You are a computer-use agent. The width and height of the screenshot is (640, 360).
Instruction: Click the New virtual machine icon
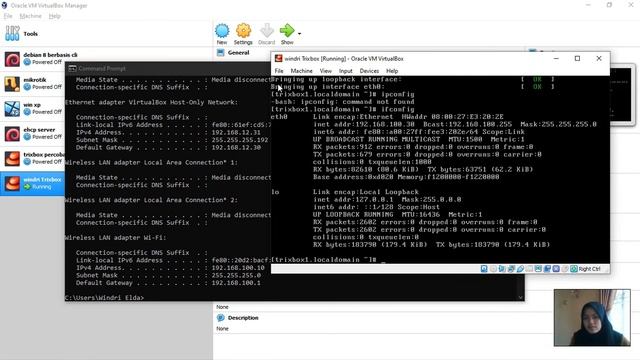222,31
